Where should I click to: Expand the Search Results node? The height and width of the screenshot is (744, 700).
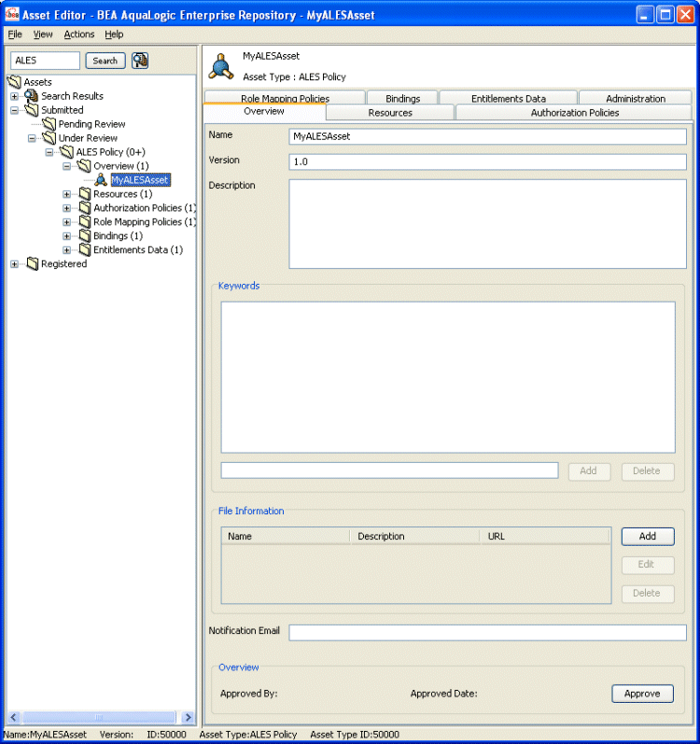[15, 96]
